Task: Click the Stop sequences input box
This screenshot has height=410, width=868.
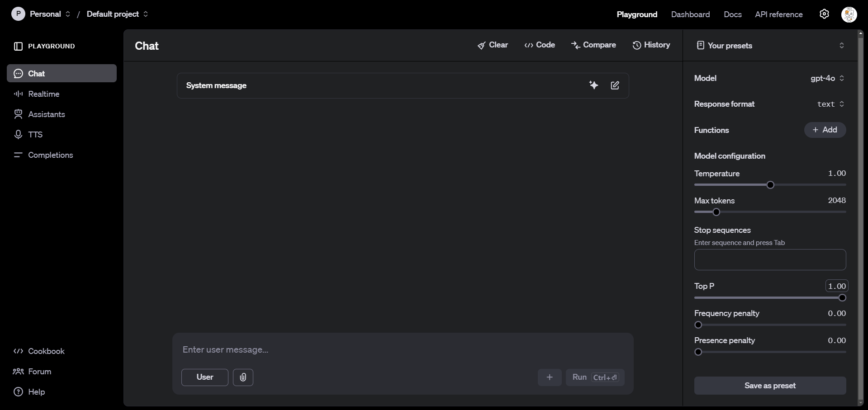Action: pyautogui.click(x=770, y=259)
